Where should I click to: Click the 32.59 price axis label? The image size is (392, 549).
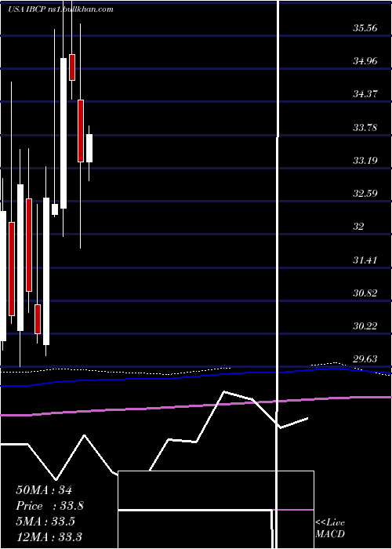click(x=365, y=194)
